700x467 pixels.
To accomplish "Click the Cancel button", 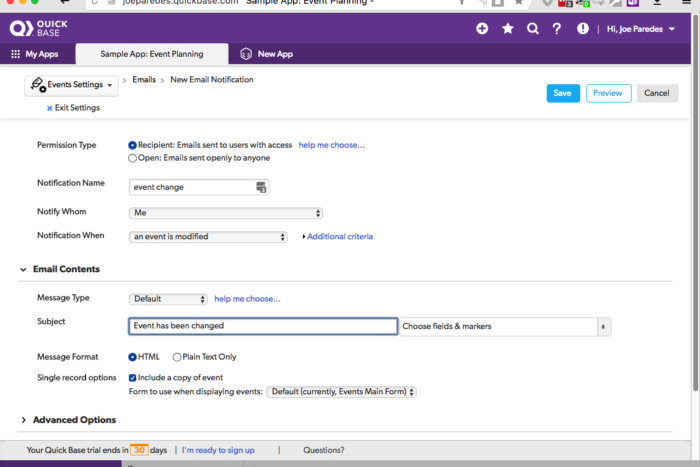I will click(x=657, y=93).
